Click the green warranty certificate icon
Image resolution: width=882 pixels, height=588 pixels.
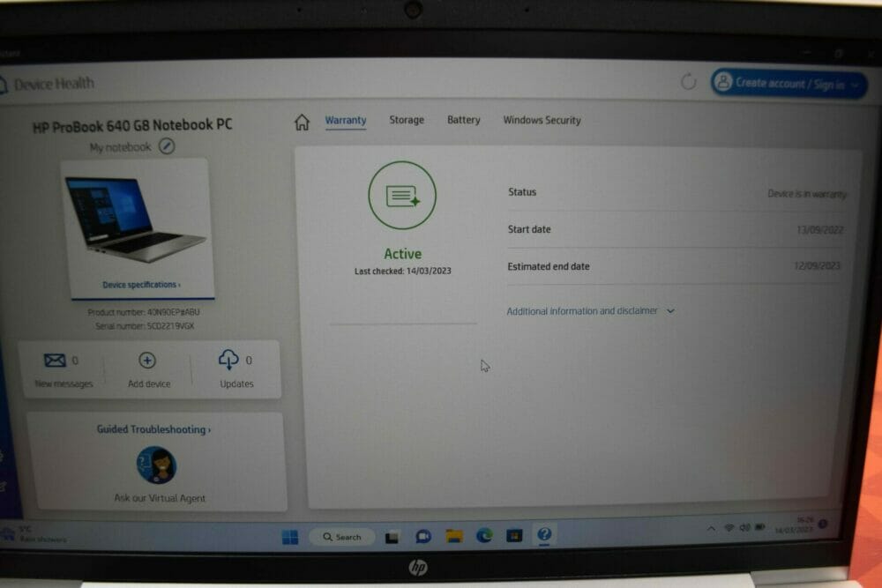402,195
